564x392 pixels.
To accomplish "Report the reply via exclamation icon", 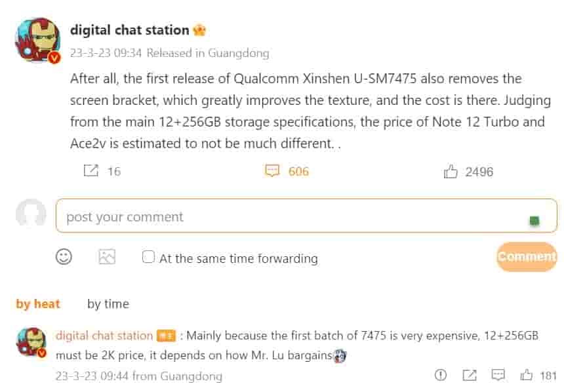I will pyautogui.click(x=441, y=375).
